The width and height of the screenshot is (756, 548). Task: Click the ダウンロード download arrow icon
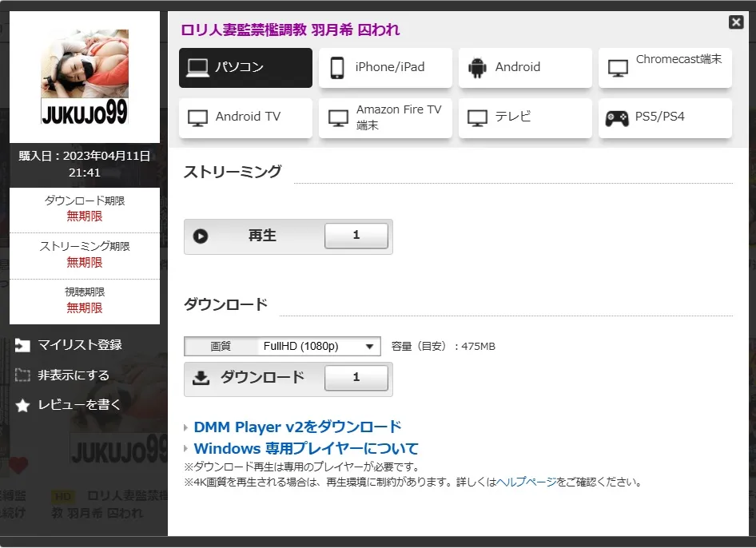[201, 378]
